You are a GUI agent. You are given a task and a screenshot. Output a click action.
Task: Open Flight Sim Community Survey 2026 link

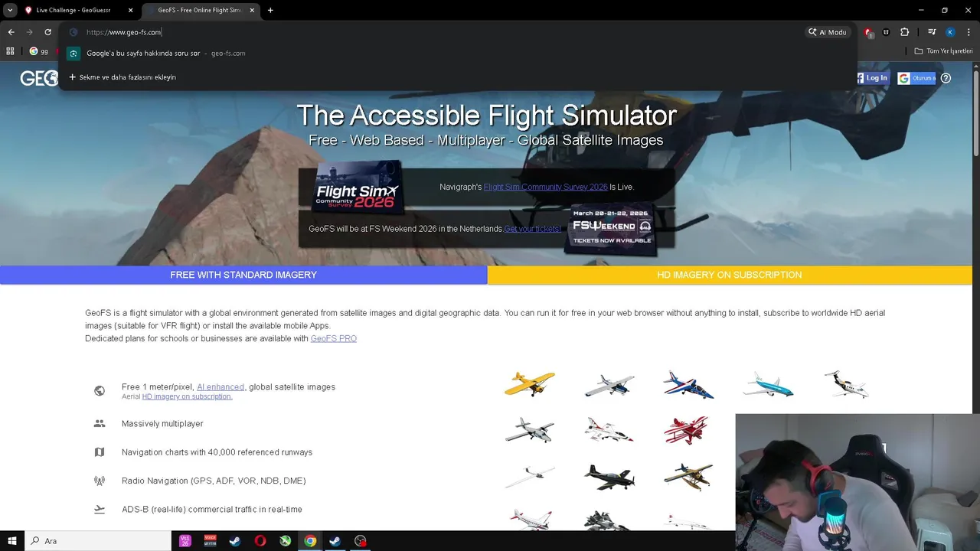545,187
